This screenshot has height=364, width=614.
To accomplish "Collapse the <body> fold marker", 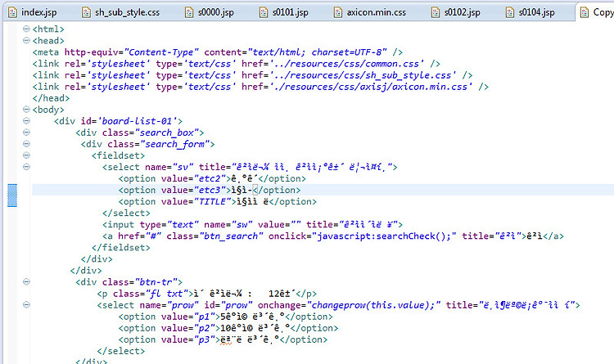I will 26,110.
